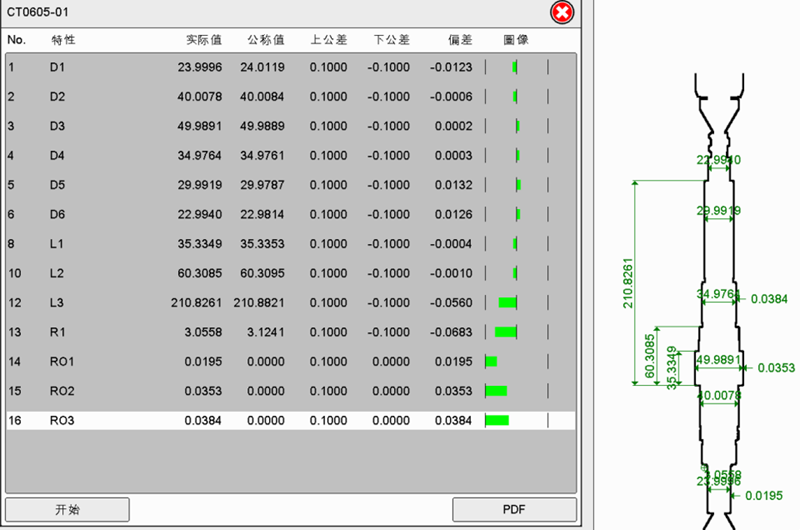Select row 15 characteristic RO2
This screenshot has width=800, height=530.
pyautogui.click(x=291, y=391)
